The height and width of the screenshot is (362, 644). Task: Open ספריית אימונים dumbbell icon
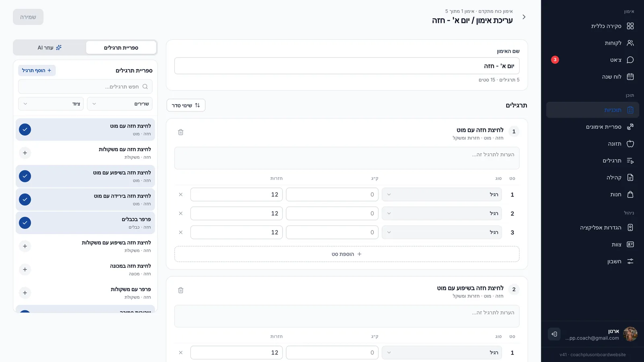(x=630, y=127)
